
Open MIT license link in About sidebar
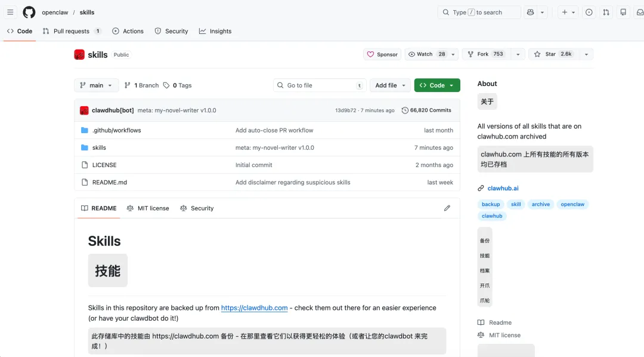pos(499,335)
